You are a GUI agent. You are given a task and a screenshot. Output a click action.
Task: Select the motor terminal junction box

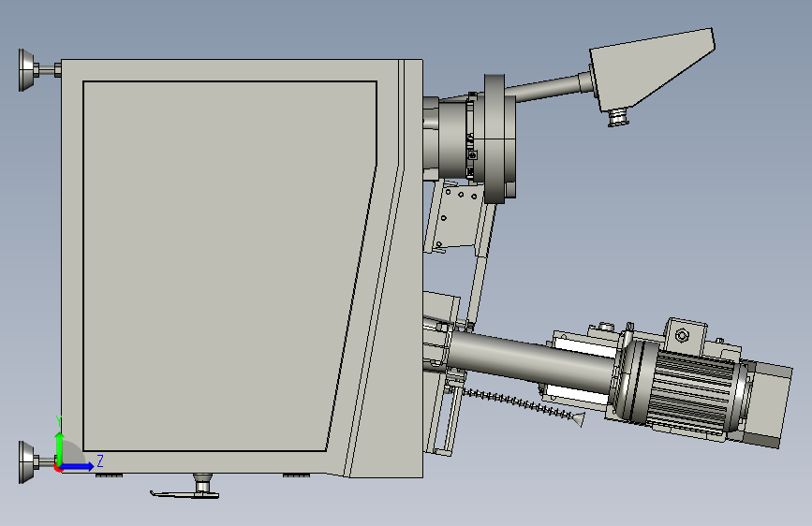(685, 336)
